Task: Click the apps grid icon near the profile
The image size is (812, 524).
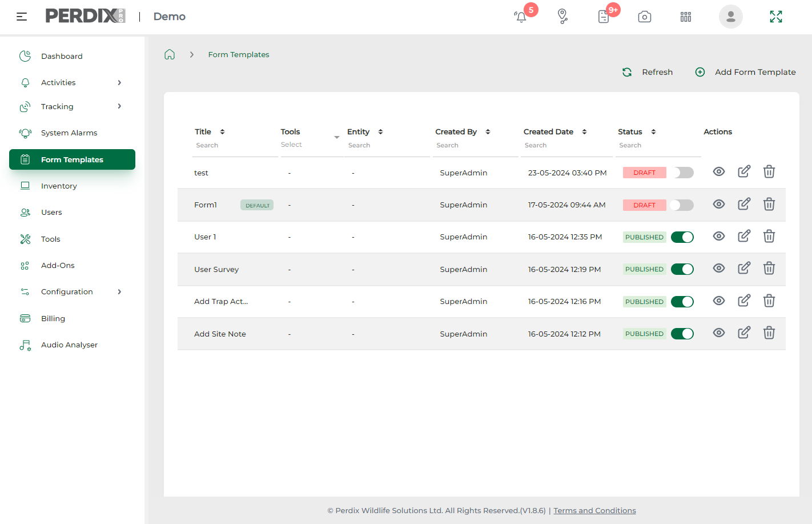Action: click(x=685, y=17)
